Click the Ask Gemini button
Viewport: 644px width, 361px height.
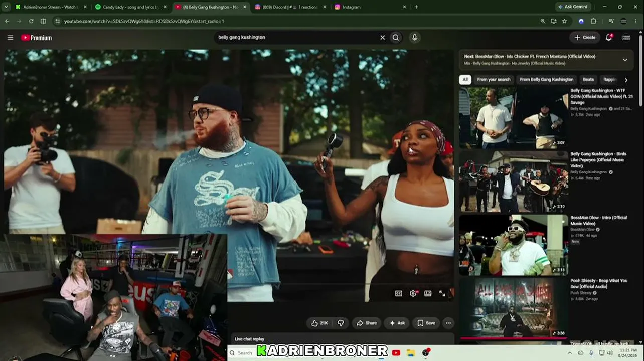[574, 7]
